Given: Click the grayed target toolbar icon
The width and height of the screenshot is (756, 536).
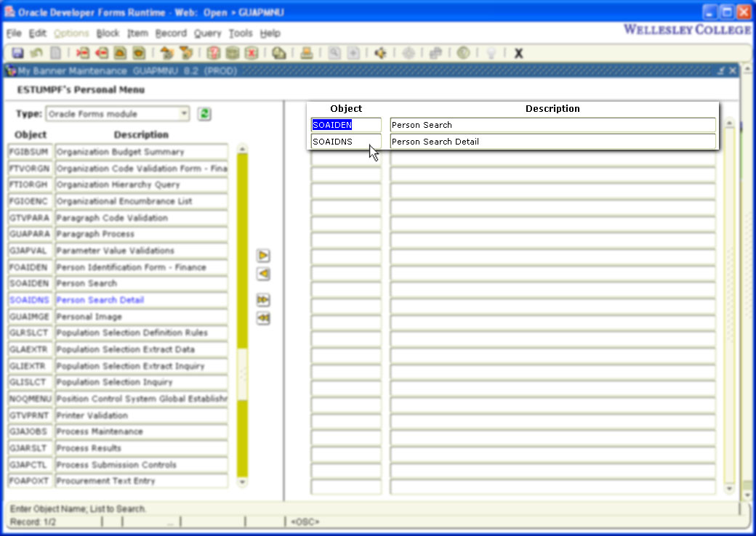Looking at the screenshot, I should click(x=409, y=53).
